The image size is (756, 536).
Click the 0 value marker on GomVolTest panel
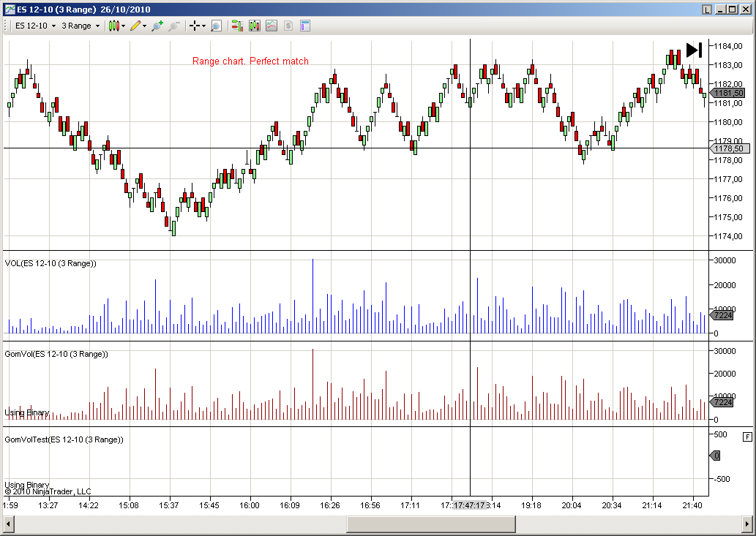[x=715, y=456]
